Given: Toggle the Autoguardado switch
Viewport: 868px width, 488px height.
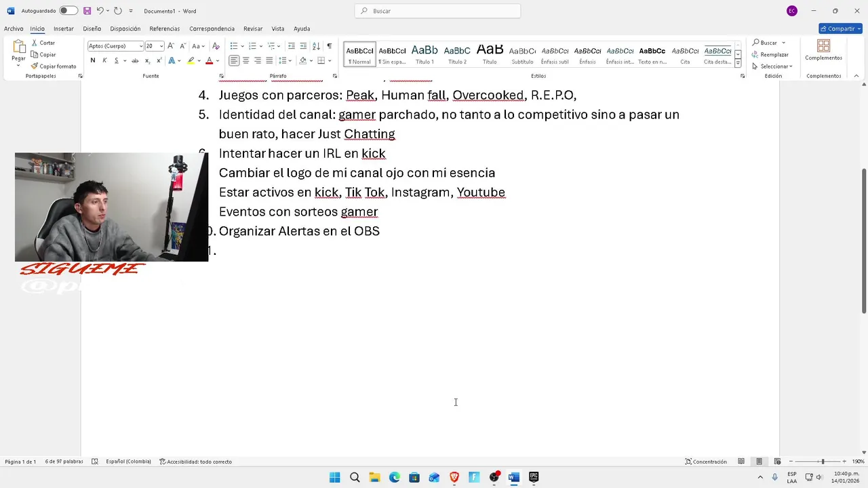Looking at the screenshot, I should coord(68,11).
